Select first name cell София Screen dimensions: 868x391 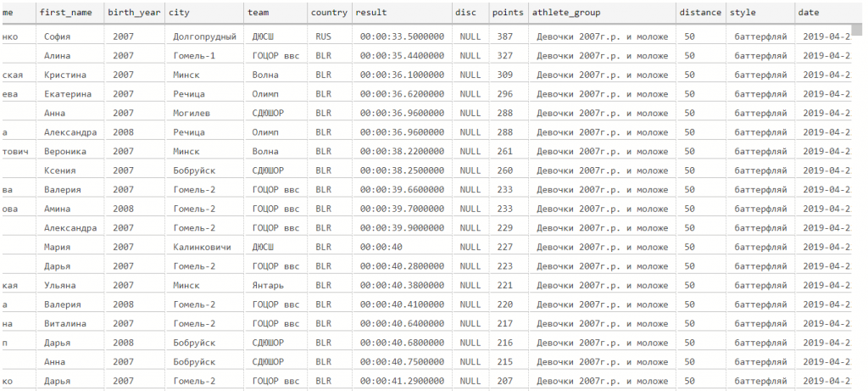(x=57, y=36)
